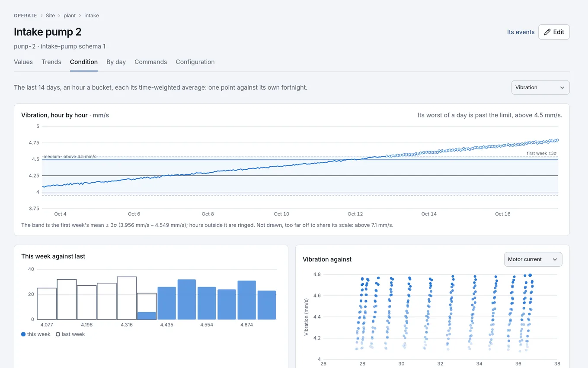This screenshot has height=368, width=588.
Task: Click the Oct 14 axis label
Action: tap(429, 214)
